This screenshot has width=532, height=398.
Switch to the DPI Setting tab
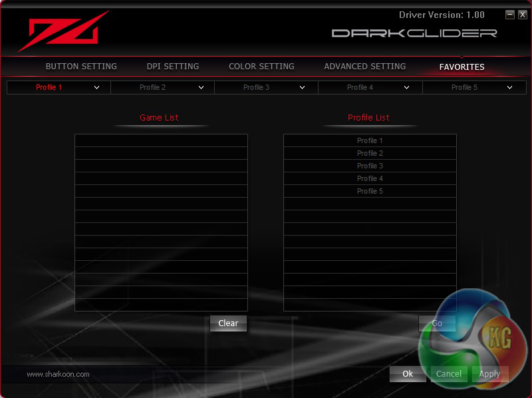point(173,66)
